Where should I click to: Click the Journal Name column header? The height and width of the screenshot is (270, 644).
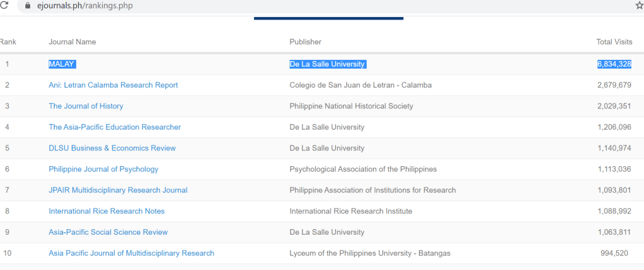click(72, 42)
